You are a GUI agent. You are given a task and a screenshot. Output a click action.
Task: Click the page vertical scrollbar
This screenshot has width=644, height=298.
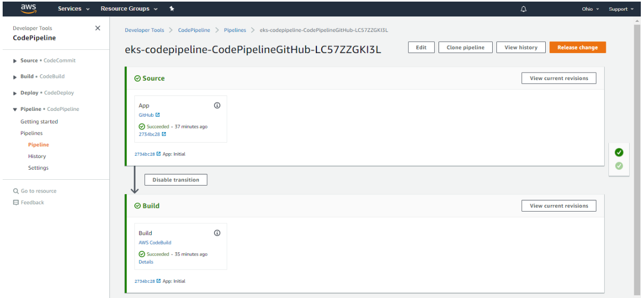click(x=637, y=159)
